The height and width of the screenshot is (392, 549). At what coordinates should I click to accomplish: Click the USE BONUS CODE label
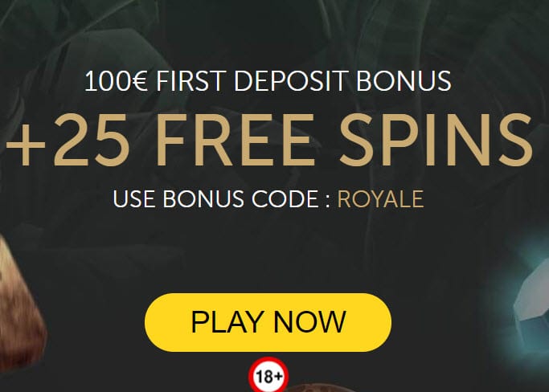216,199
